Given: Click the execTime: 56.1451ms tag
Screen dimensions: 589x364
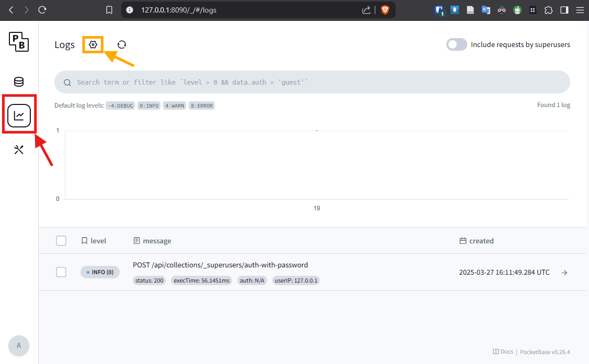Looking at the screenshot, I should pyautogui.click(x=201, y=280).
